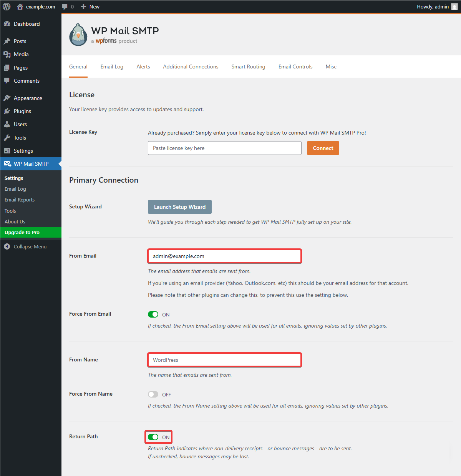Turn off the Return Path toggle
The width and height of the screenshot is (461, 476).
153,437
